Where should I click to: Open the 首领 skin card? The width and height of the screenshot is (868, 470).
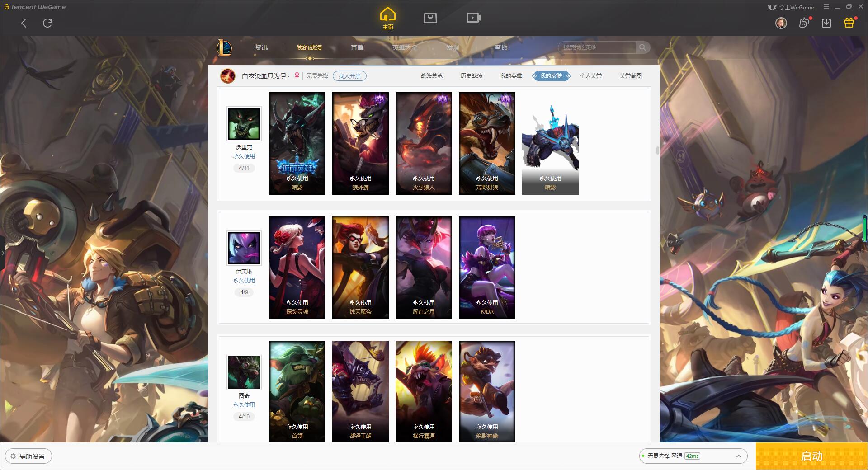tap(297, 391)
